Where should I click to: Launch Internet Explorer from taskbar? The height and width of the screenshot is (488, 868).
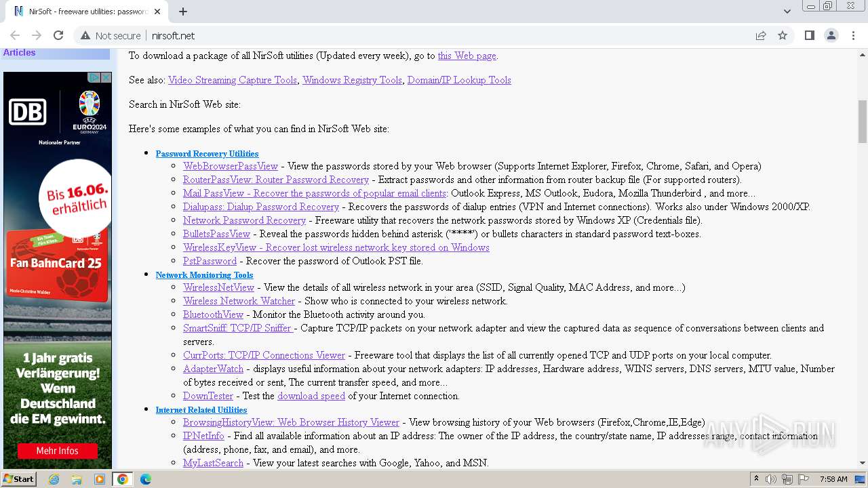coord(54,479)
